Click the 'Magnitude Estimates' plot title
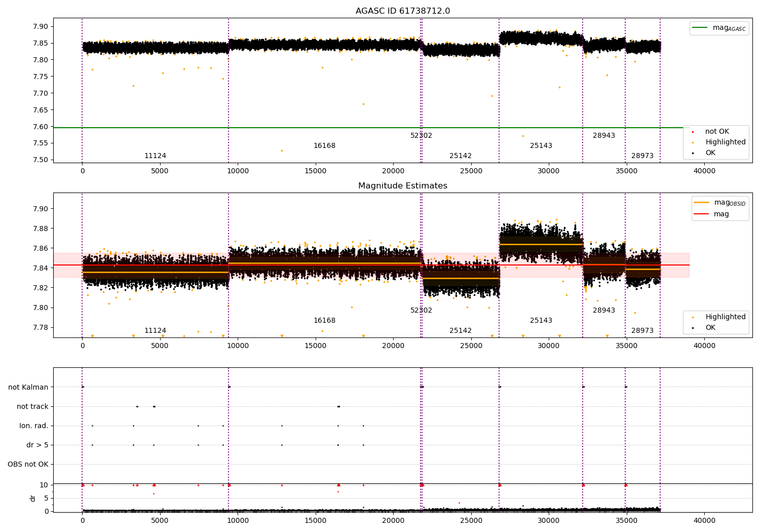This screenshot has width=760, height=532. tap(403, 186)
